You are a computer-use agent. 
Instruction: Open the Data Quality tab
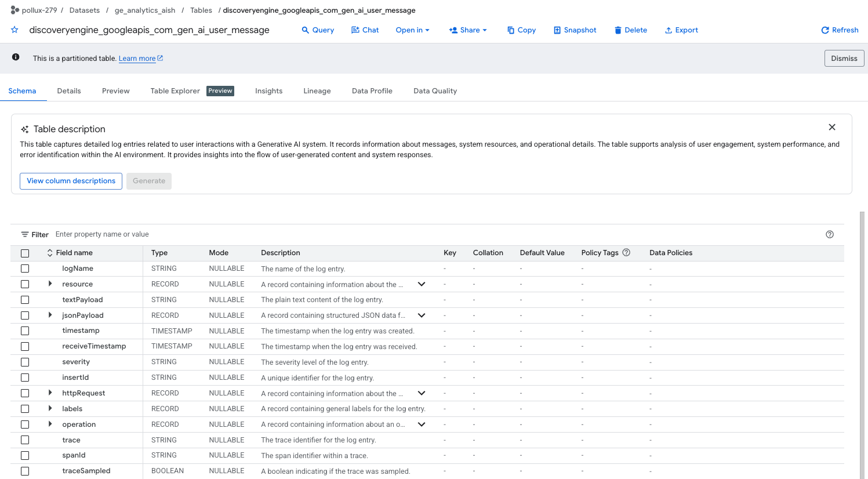[435, 91]
